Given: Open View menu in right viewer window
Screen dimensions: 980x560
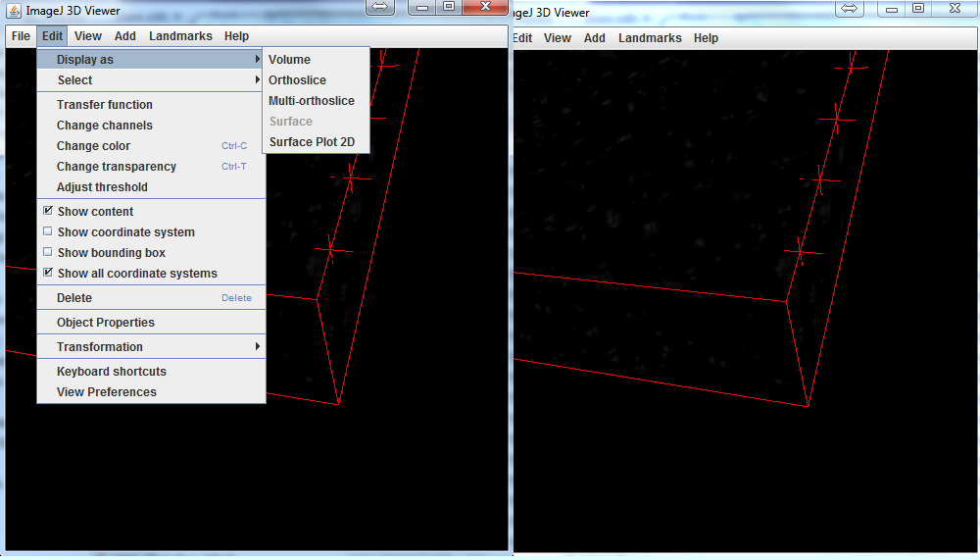Looking at the screenshot, I should pos(557,38).
